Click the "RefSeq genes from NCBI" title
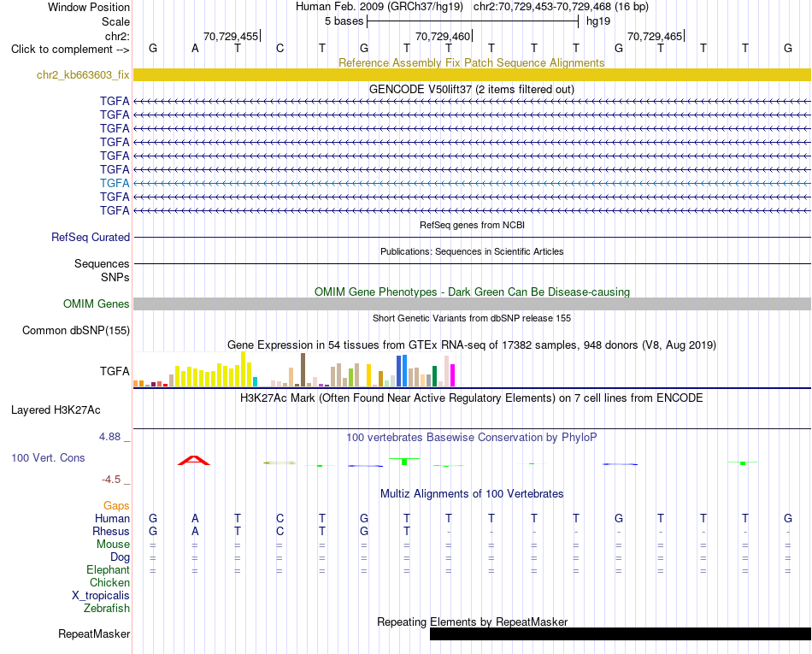Viewport: 812px width, 654px height. [x=472, y=225]
